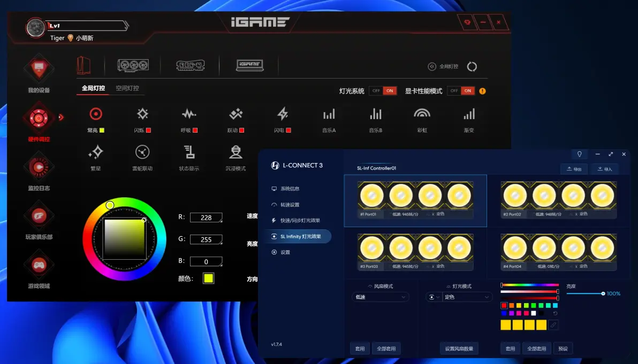Choose the 沉浸模式 immersive mode effect
Screen dimensions: 638x364
coord(236,158)
